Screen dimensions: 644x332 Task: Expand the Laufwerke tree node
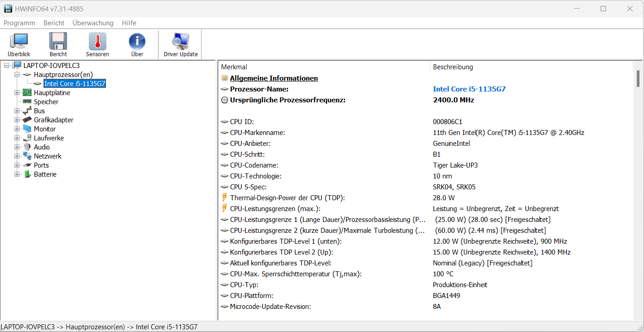(17, 138)
